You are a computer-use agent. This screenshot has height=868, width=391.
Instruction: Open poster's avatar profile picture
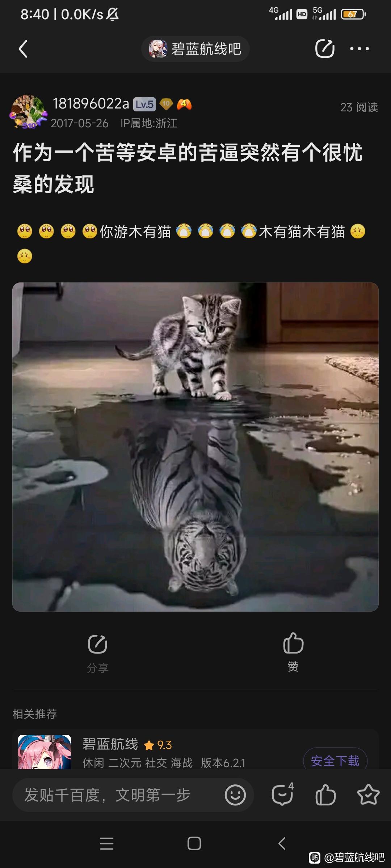coord(28,111)
